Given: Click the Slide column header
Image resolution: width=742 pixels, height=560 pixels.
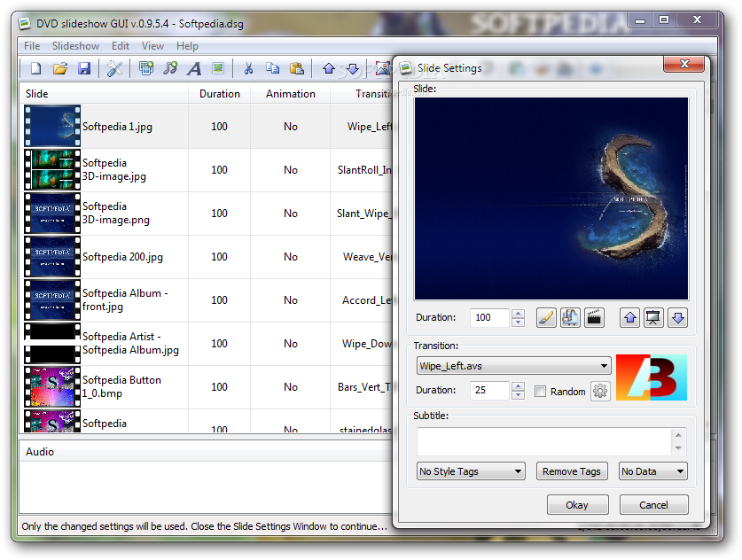Looking at the screenshot, I should click(104, 94).
